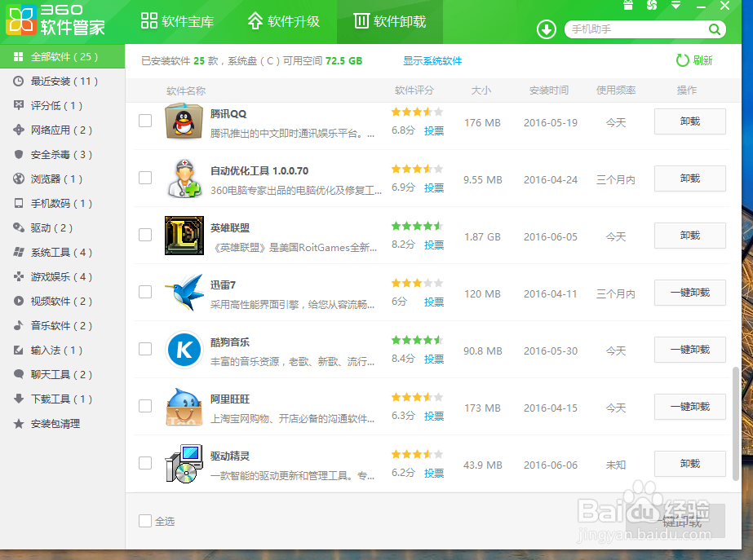Image resolution: width=753 pixels, height=560 pixels.
Task: Click the gift box icon in title bar
Action: coord(628,6)
